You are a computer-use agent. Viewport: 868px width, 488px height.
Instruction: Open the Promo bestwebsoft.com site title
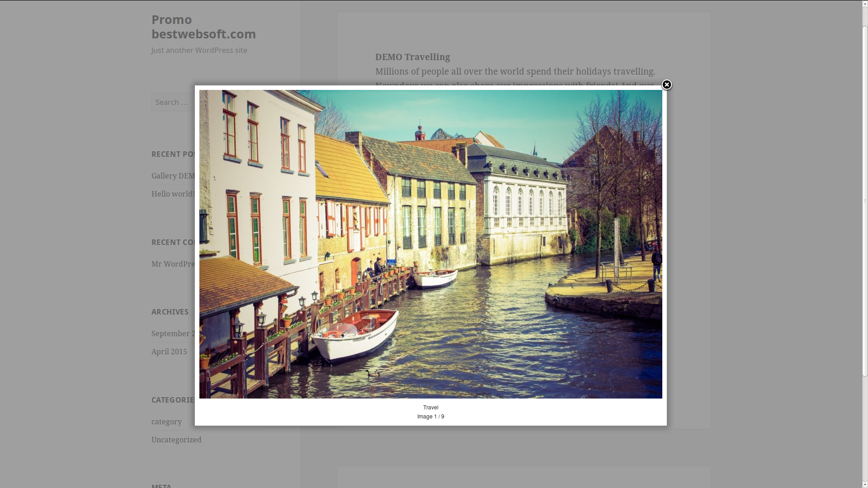[x=203, y=27]
